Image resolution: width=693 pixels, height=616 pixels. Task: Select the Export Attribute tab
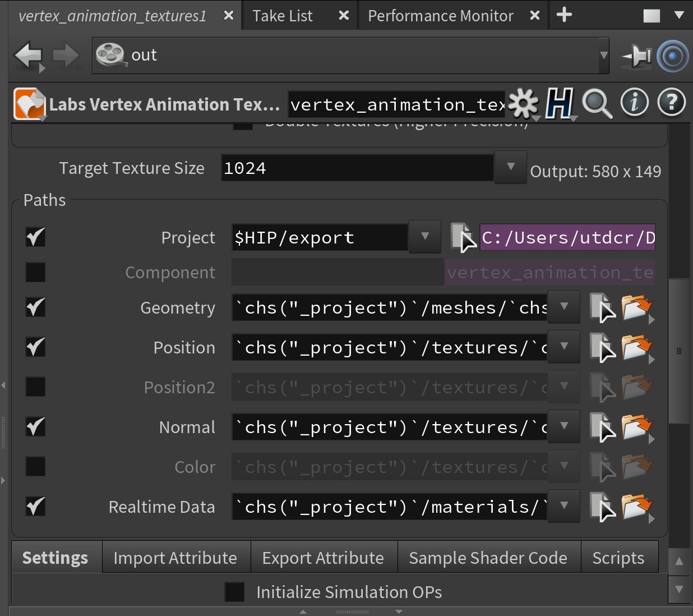pos(324,558)
